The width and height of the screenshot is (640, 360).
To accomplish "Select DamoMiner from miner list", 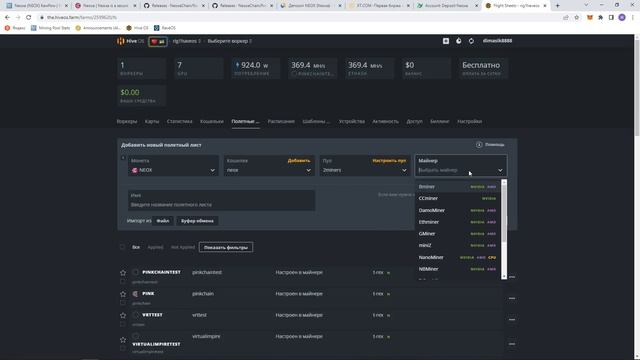I will click(x=458, y=210).
